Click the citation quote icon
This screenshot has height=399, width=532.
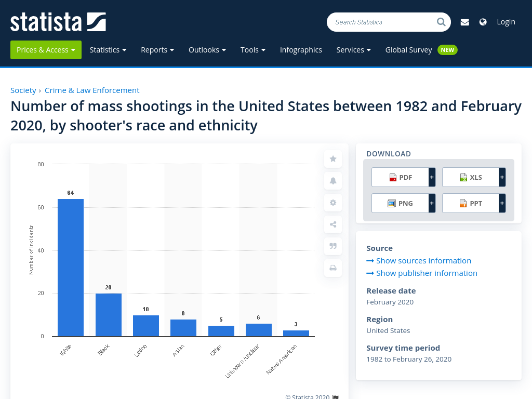pos(333,246)
